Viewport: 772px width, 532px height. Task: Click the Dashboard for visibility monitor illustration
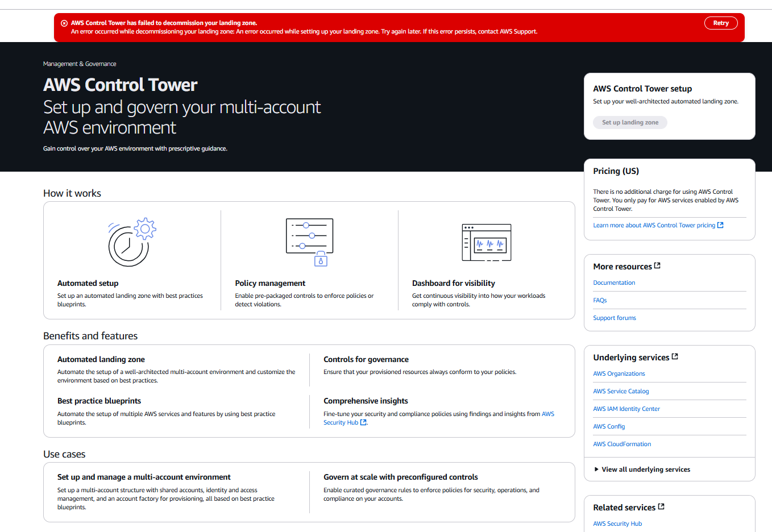tap(487, 242)
